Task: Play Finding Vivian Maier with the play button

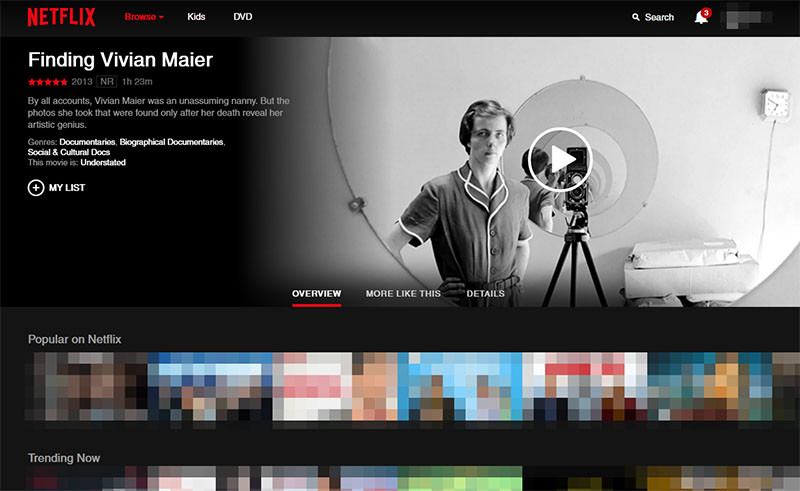Action: [x=560, y=159]
